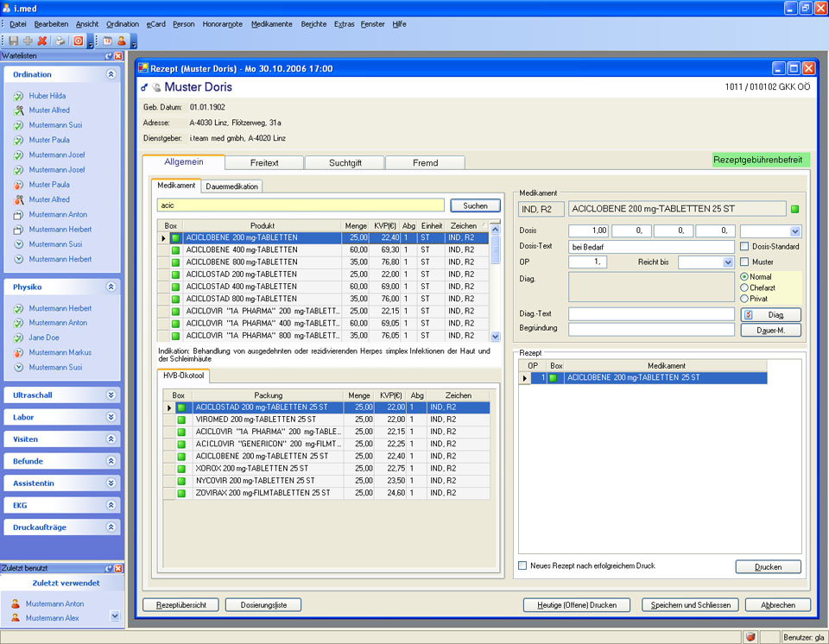Click the red power icon in toolbar
Image resolution: width=829 pixels, height=644 pixels.
click(x=79, y=41)
